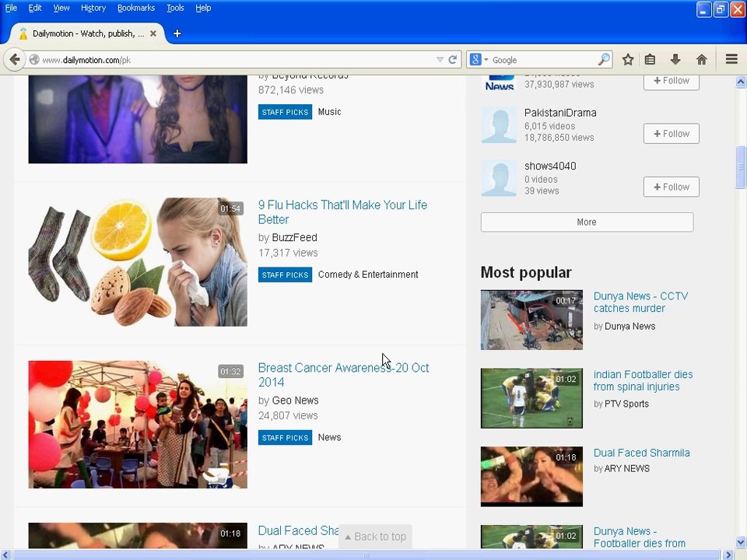The image size is (747, 560).
Task: Open Breast Cancer Awareness video title
Action: pyautogui.click(x=343, y=375)
